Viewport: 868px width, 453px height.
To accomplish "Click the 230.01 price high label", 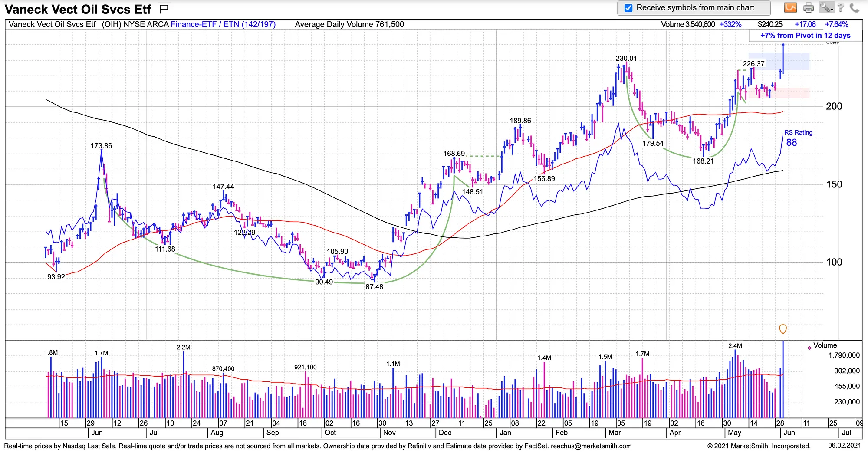I will [626, 58].
